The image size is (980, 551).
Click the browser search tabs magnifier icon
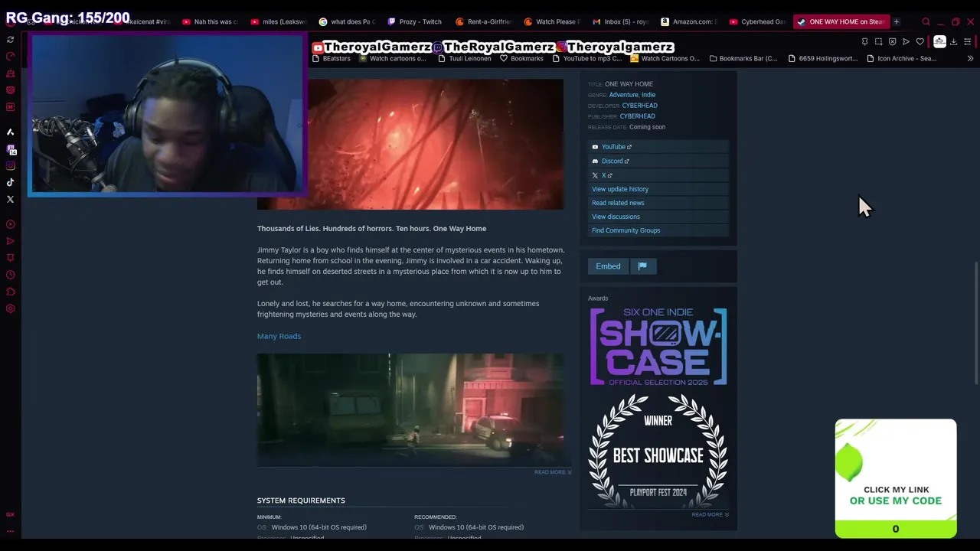pyautogui.click(x=926, y=21)
